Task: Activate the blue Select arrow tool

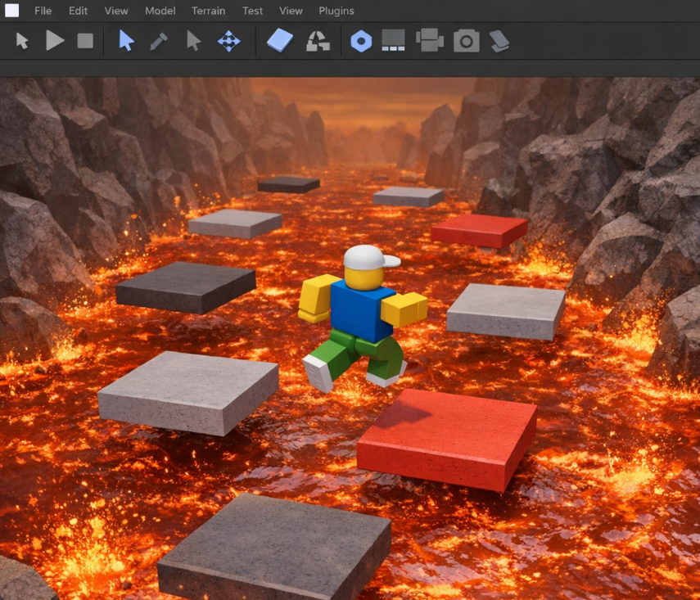Action: pos(126,41)
